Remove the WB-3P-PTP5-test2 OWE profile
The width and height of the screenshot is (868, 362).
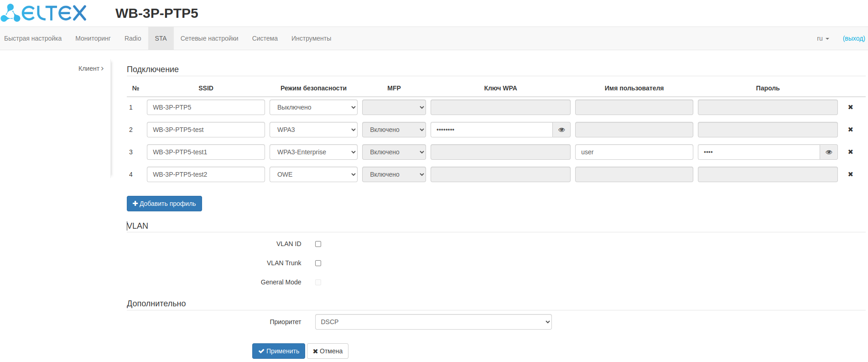[x=850, y=174]
